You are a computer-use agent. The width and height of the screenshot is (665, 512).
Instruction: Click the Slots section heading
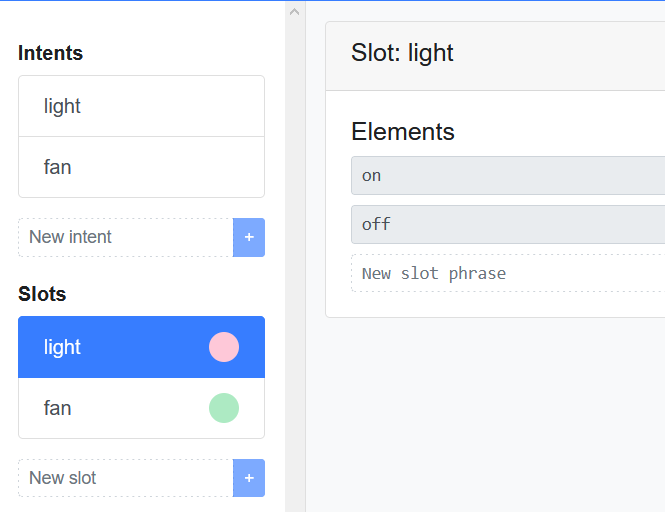tap(42, 294)
